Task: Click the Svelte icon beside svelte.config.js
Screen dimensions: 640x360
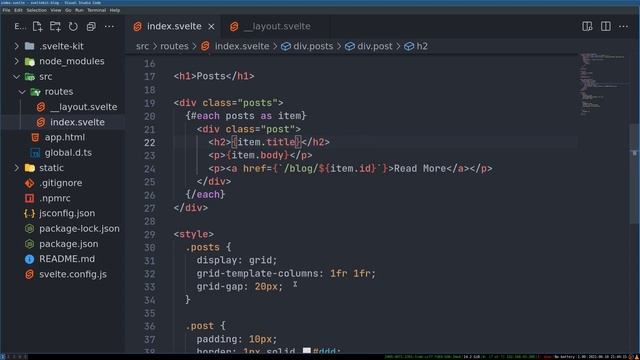Action: click(x=29, y=274)
